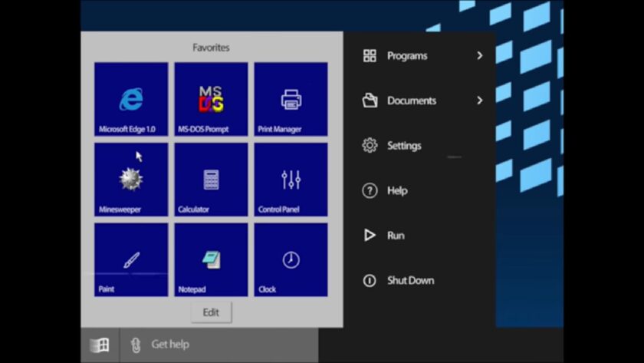Open the Microsoft Edge 1.0 tile
644x363 pixels.
(131, 99)
